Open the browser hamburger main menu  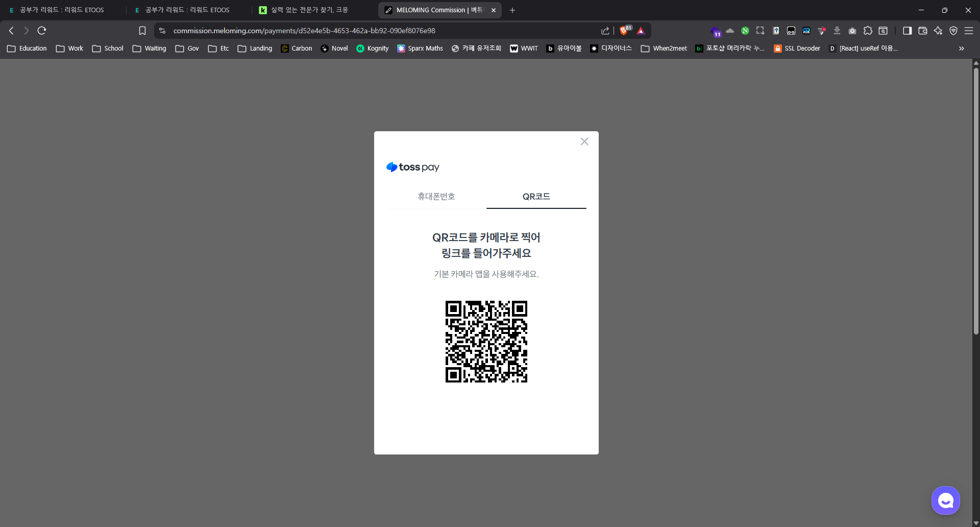969,31
